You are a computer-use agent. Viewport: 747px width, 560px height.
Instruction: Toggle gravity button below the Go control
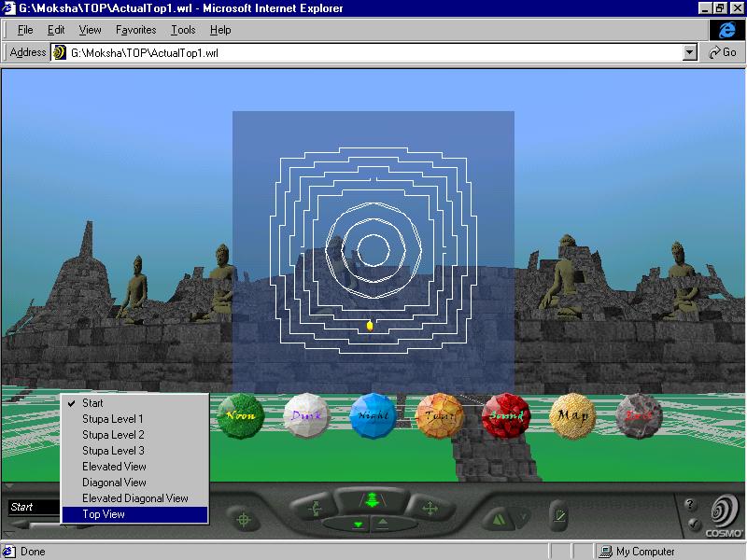(x=358, y=525)
